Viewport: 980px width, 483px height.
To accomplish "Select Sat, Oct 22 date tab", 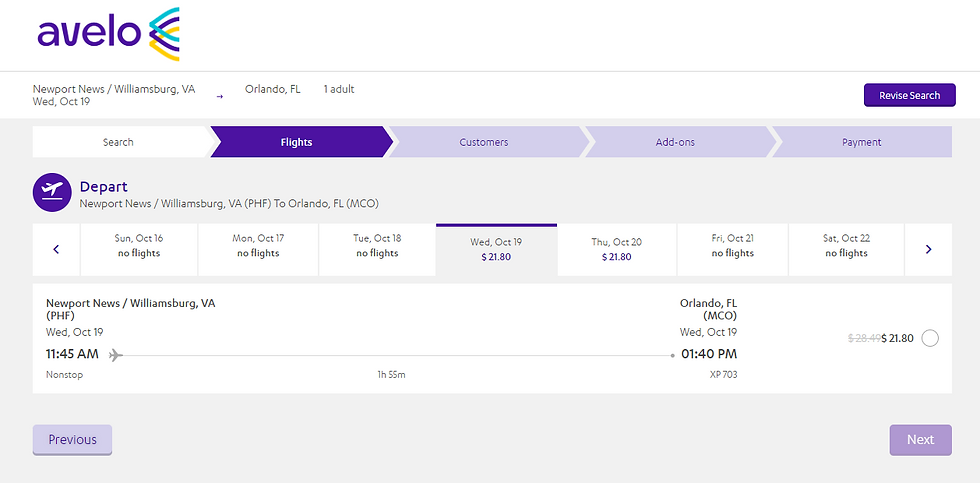I will [846, 249].
